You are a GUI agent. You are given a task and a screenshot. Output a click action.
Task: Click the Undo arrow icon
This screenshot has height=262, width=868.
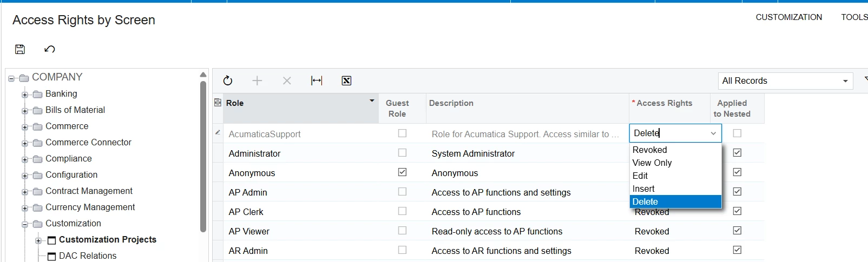click(50, 49)
